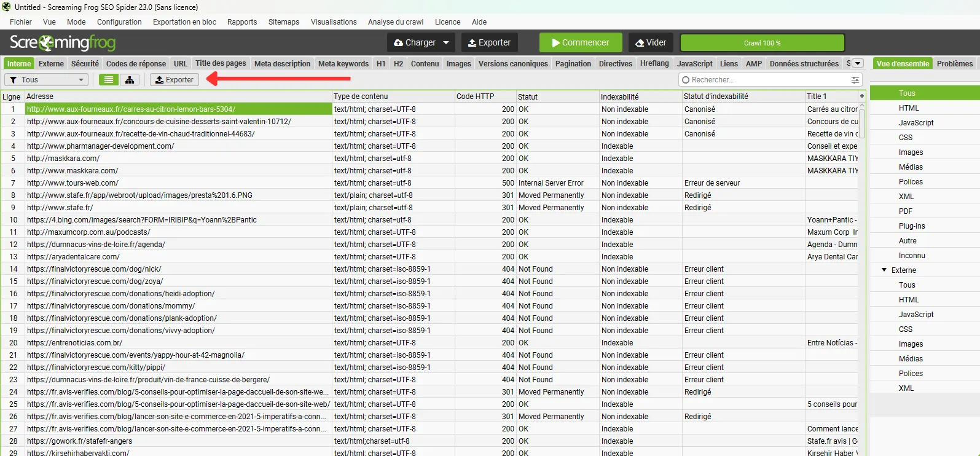Switch to list view mode

pos(109,80)
